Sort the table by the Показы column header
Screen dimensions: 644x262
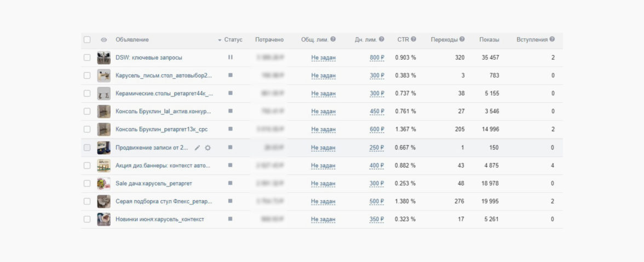(489, 39)
